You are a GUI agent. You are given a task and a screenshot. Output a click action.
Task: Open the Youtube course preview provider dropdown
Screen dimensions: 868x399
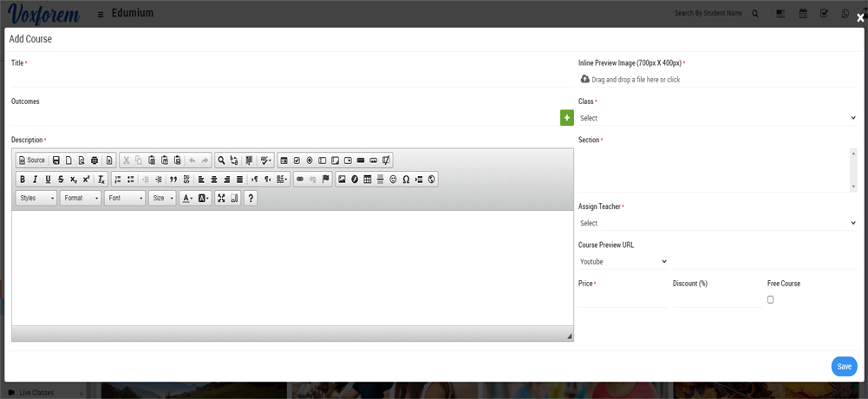623,261
